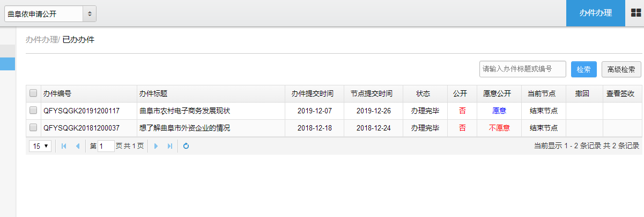Switch to the 办件办理 tab
This screenshot has height=217, width=644.
596,13
